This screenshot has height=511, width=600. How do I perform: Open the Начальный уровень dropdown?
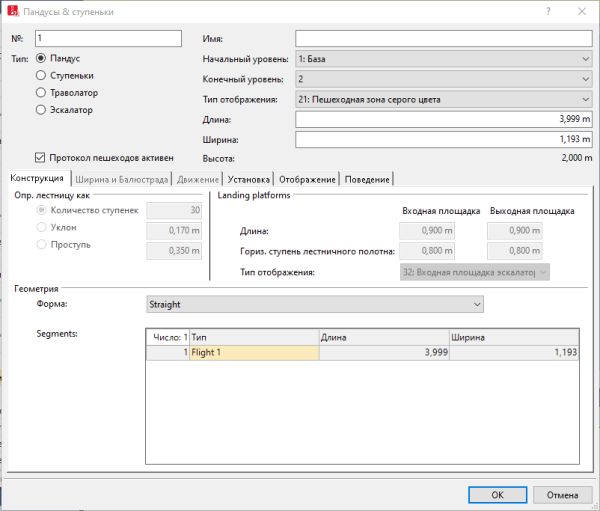[x=443, y=59]
